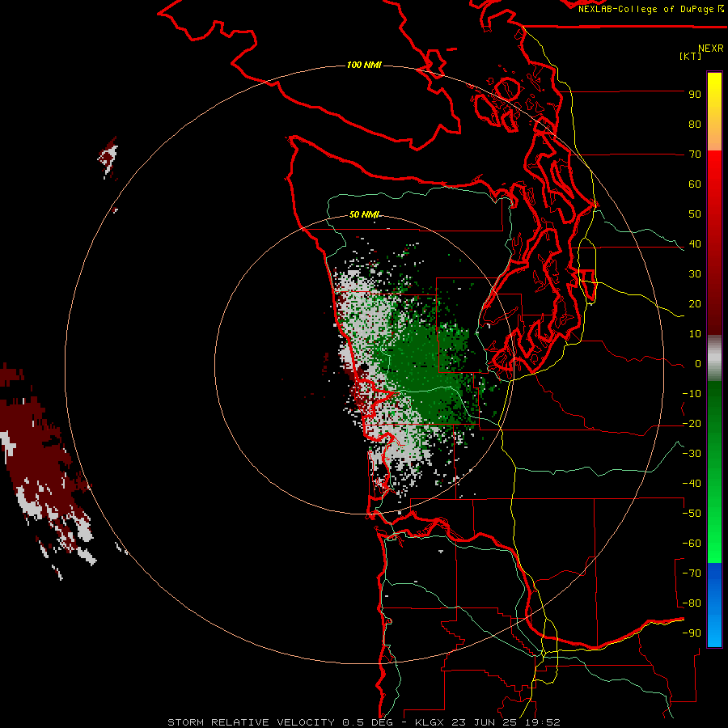Click the positive 90 value on velocity scale

tap(695, 95)
